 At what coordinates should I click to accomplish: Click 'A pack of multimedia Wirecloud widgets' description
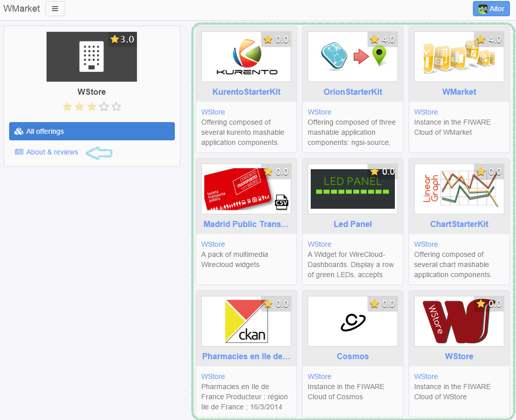coord(235,259)
